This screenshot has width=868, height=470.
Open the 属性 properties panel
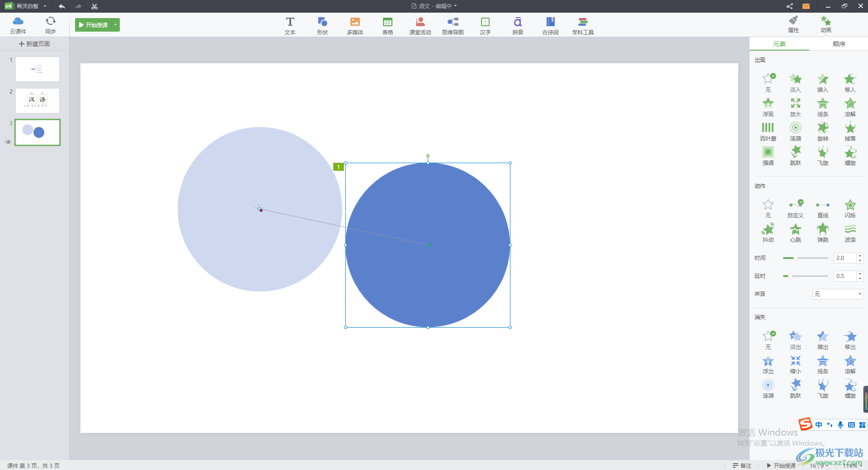[793, 24]
